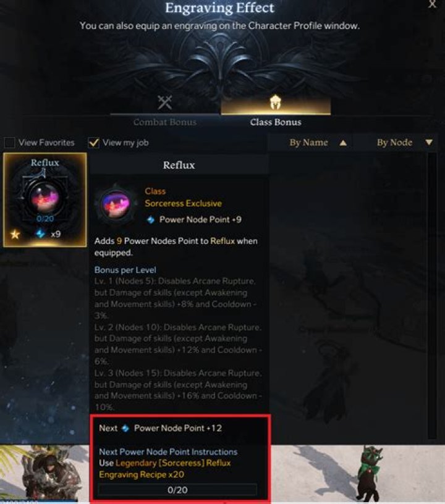Click the Legendary Sorceress Reflux Engraving Recipe link

(x=165, y=469)
